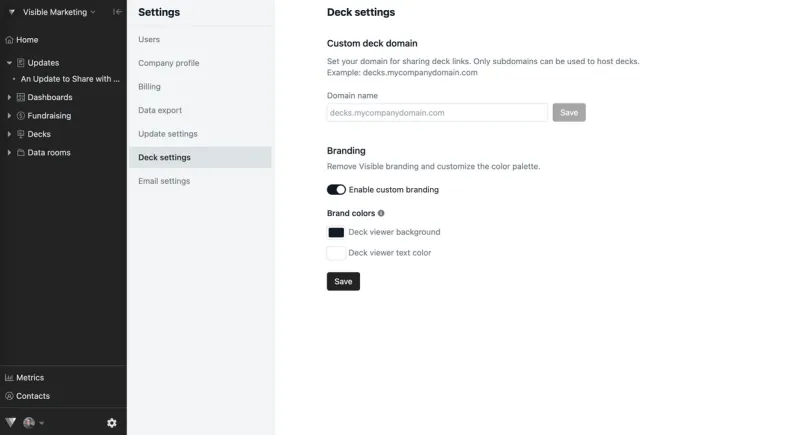Click the Home icon in the sidebar
Viewport: 800px width, 435px height.
[9, 40]
